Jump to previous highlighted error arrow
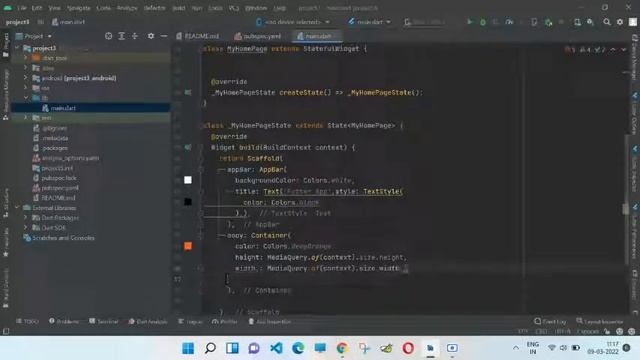This screenshot has height=360, width=640. point(613,49)
